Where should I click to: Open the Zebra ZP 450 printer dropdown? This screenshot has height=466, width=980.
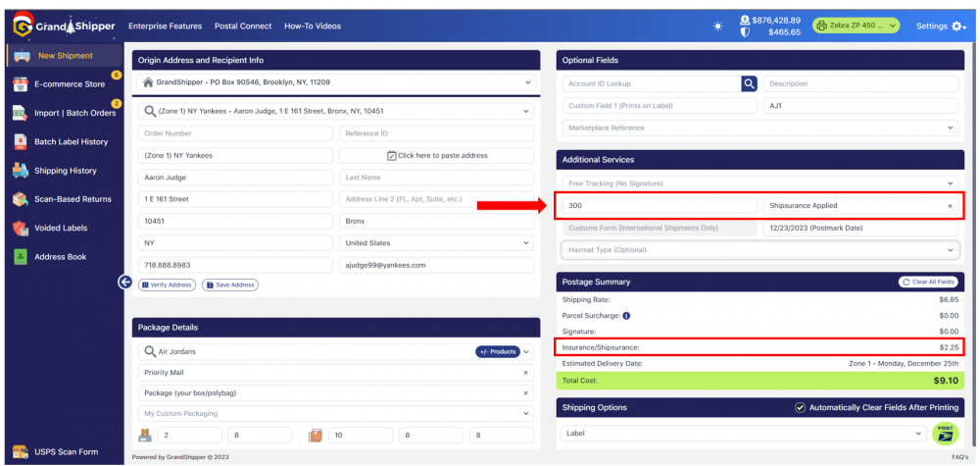point(856,26)
